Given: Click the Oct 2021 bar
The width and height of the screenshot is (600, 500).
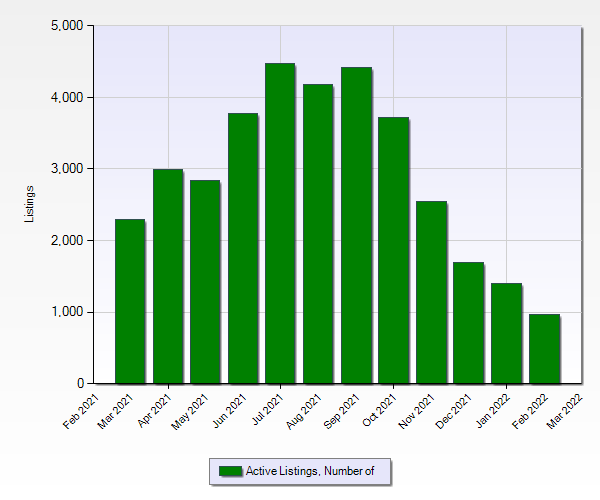Looking at the screenshot, I should click(x=393, y=250).
